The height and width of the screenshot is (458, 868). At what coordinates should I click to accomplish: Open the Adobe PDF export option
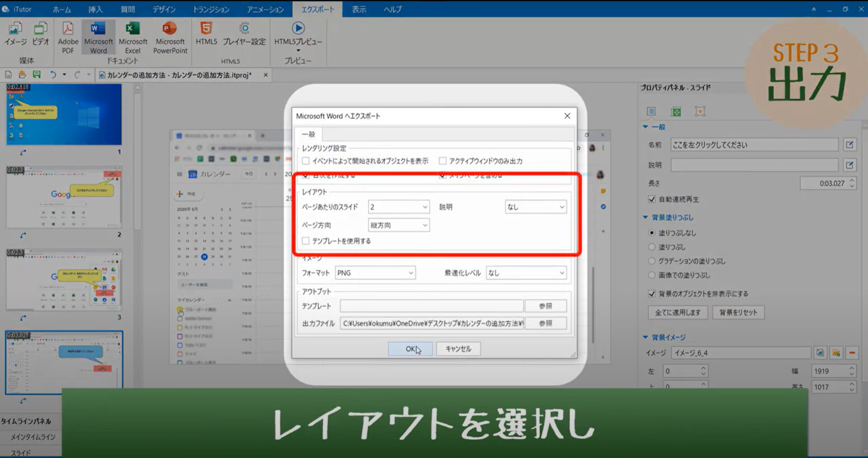[67, 36]
